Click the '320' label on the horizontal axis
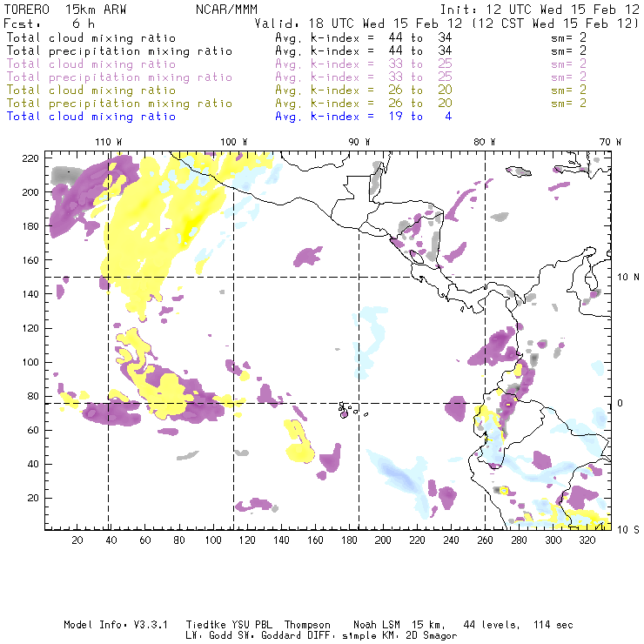Viewport: 644px width, 644px height. pyautogui.click(x=587, y=540)
